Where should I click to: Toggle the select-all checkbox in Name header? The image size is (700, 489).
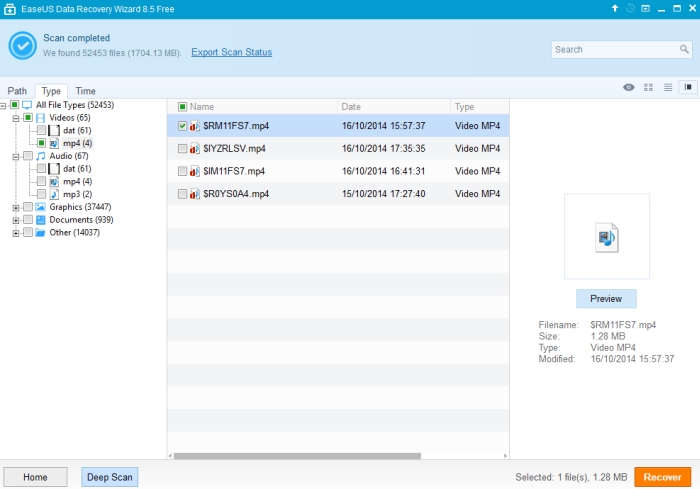182,107
